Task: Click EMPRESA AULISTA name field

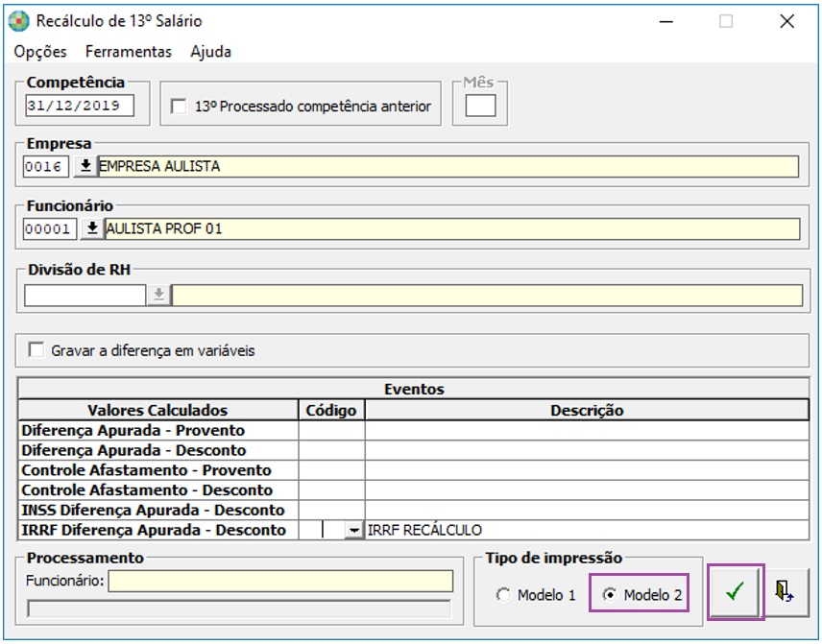Action: (448, 167)
